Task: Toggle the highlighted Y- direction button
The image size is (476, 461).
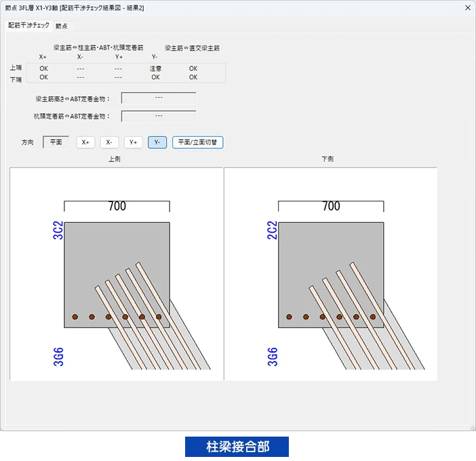Action: click(157, 142)
